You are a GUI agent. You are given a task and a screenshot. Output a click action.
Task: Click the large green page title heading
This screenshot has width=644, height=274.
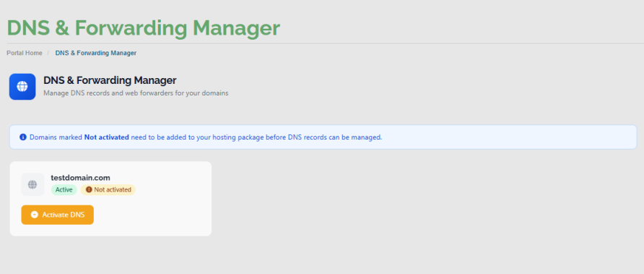click(x=144, y=28)
